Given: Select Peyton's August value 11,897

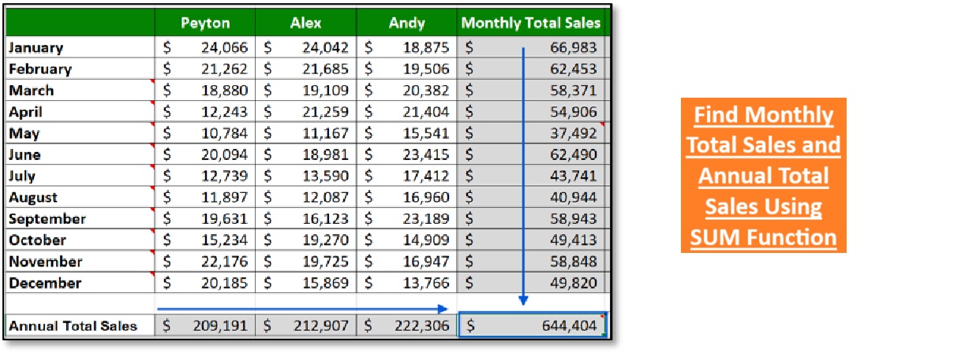Looking at the screenshot, I should [205, 198].
